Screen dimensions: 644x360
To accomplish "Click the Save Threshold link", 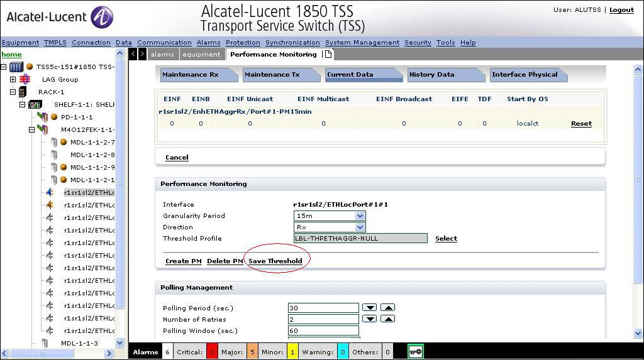I will [x=275, y=261].
